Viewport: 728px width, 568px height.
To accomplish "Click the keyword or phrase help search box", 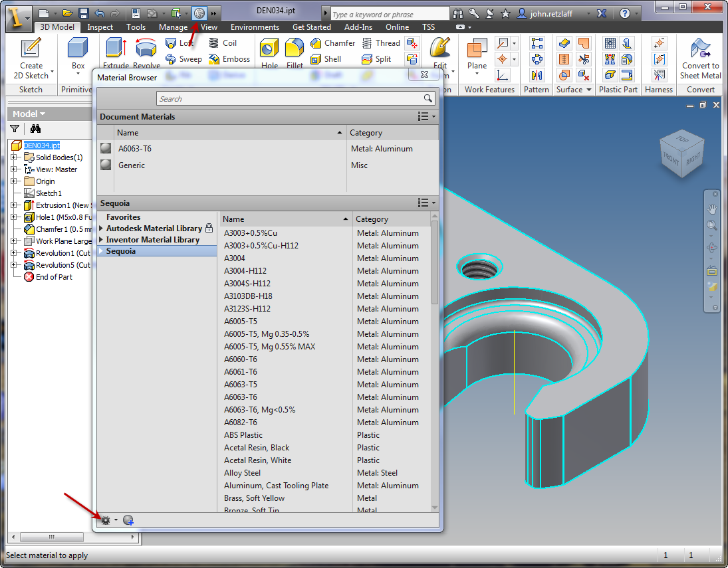I will pos(390,14).
